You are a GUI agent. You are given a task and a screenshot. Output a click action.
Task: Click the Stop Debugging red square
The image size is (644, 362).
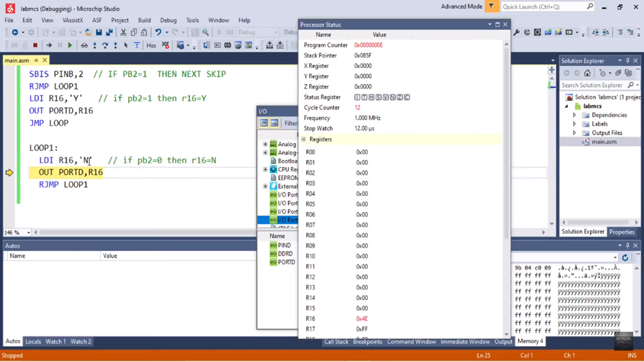click(x=35, y=46)
